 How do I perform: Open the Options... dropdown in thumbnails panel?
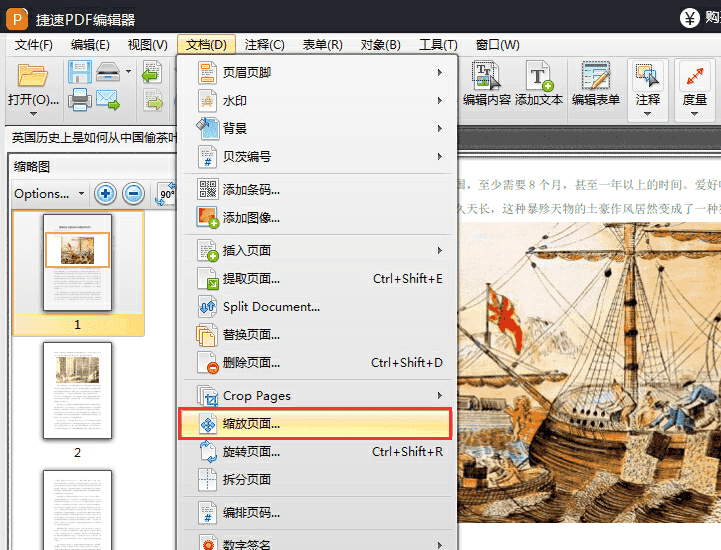[50, 194]
